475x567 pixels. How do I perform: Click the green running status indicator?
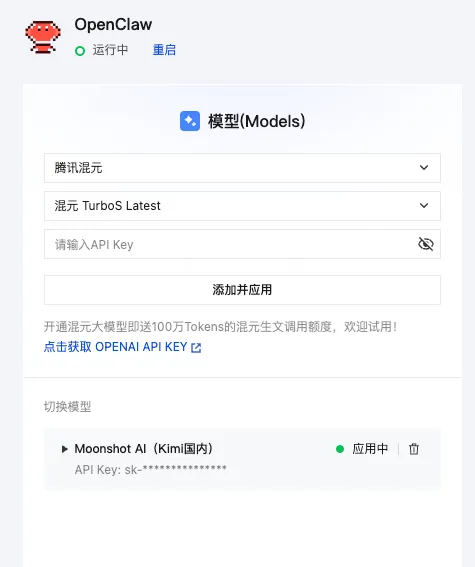pos(80,51)
